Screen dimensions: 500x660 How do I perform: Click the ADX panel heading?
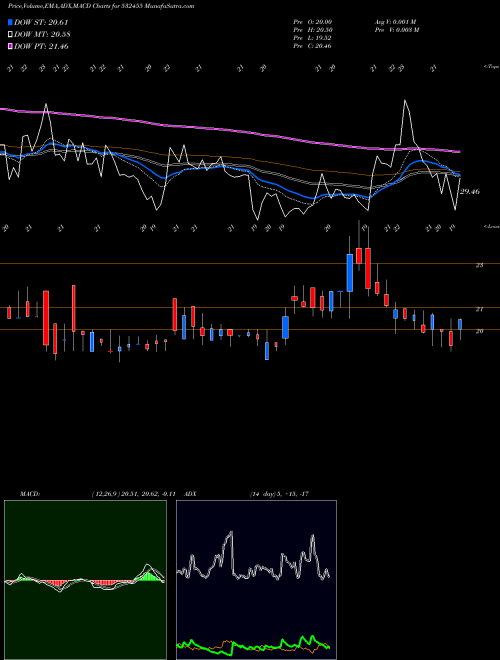click(190, 494)
